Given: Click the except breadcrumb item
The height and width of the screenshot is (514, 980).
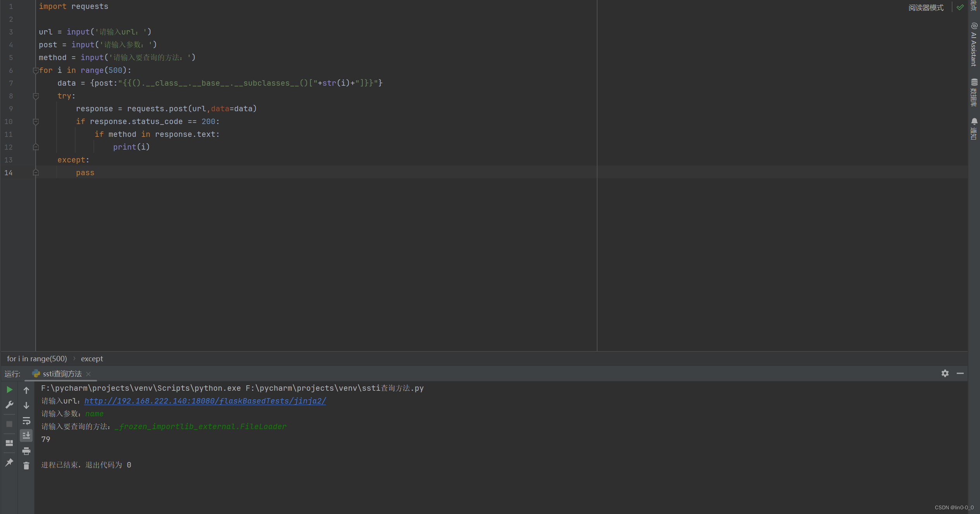Looking at the screenshot, I should pos(92,359).
